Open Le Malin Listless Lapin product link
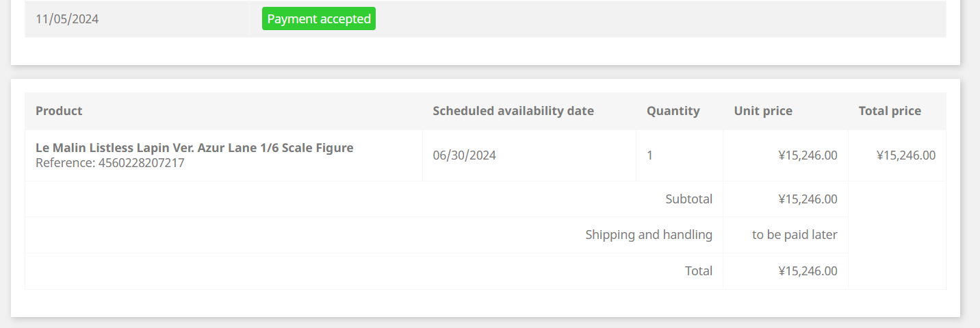 [194, 148]
